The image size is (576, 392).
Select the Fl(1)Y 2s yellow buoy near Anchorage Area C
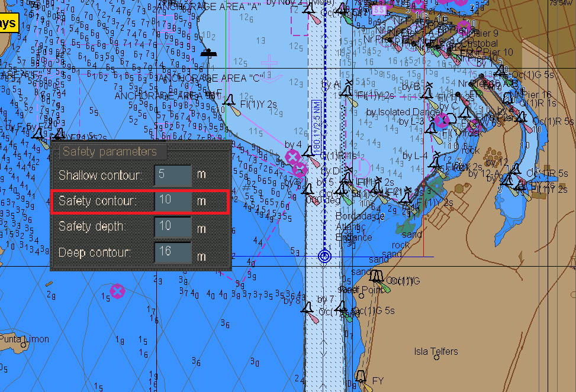pyautogui.click(x=229, y=102)
